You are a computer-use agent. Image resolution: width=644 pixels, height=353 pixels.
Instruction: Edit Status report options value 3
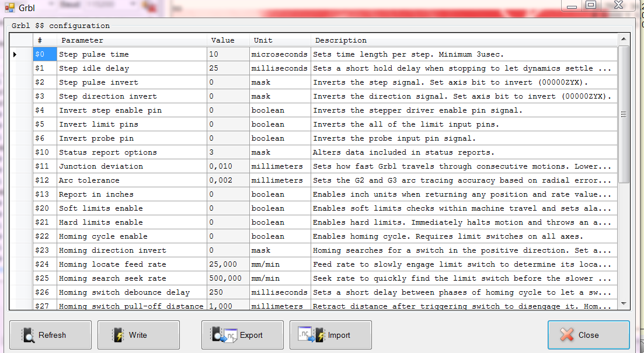pos(228,152)
